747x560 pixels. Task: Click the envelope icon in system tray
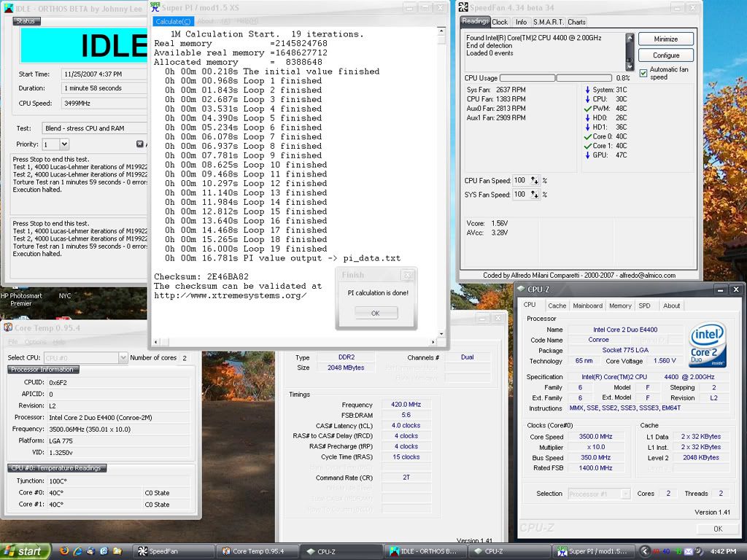[x=689, y=551]
